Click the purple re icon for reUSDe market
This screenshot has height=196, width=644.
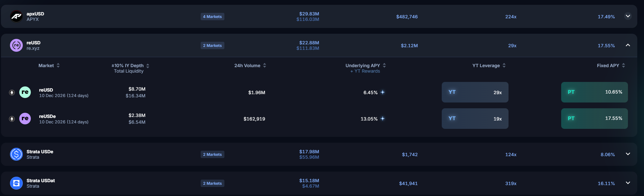25,119
